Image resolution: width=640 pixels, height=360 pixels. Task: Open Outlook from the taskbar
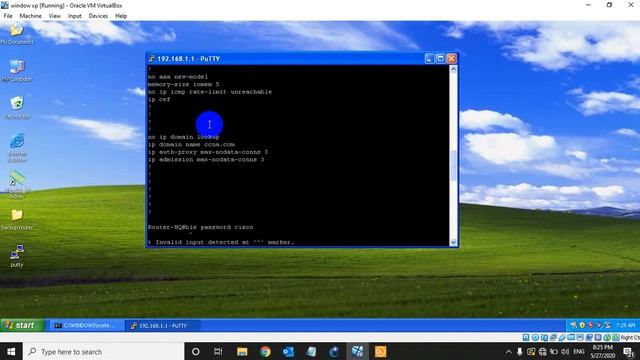pos(288,351)
